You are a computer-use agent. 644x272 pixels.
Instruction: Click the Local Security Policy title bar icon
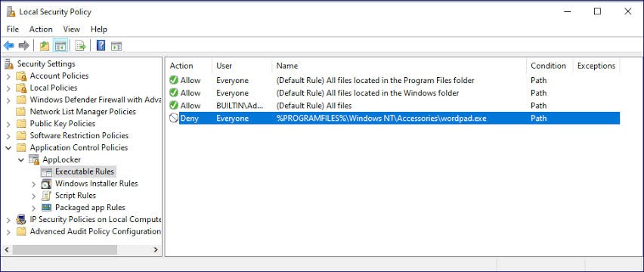tap(11, 11)
